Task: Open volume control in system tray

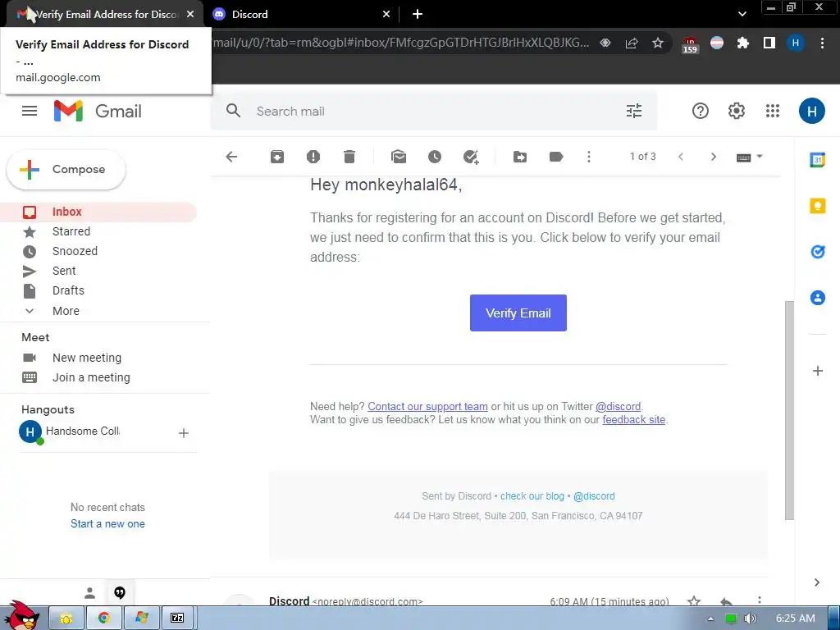Action: pos(751,619)
